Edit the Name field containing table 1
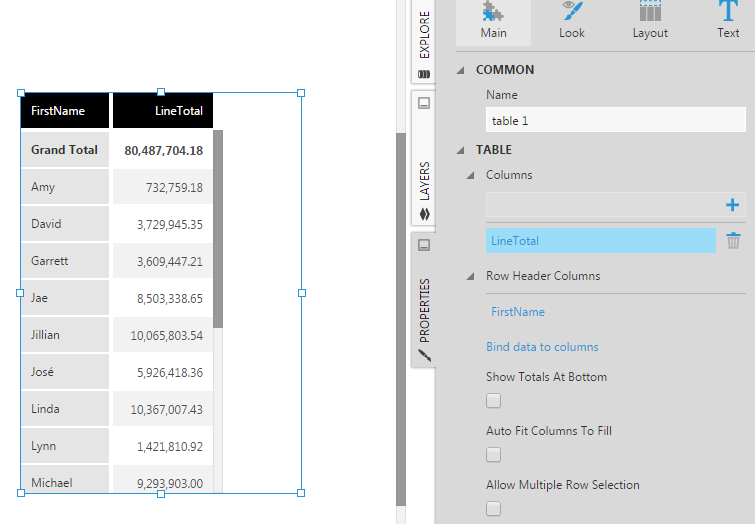 click(615, 120)
